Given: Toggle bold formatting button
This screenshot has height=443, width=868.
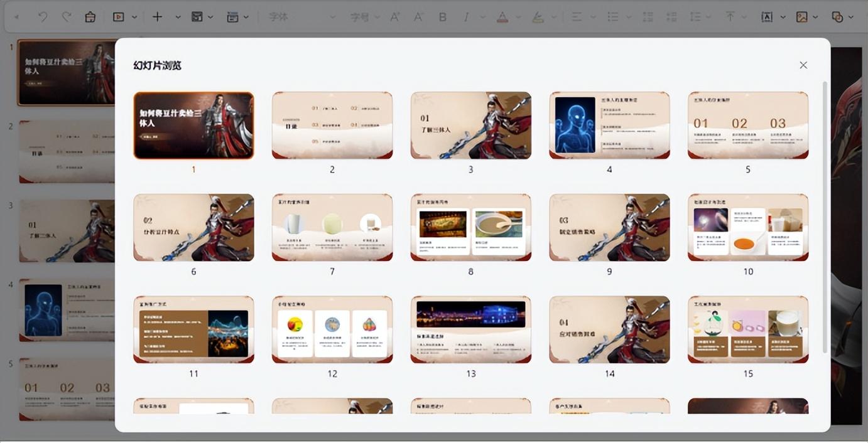Looking at the screenshot, I should tap(442, 17).
